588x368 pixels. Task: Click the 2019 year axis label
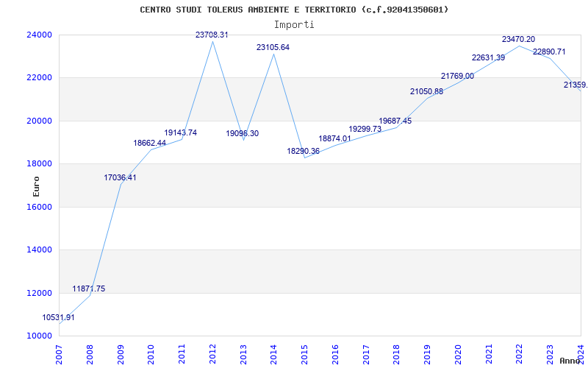427,355
